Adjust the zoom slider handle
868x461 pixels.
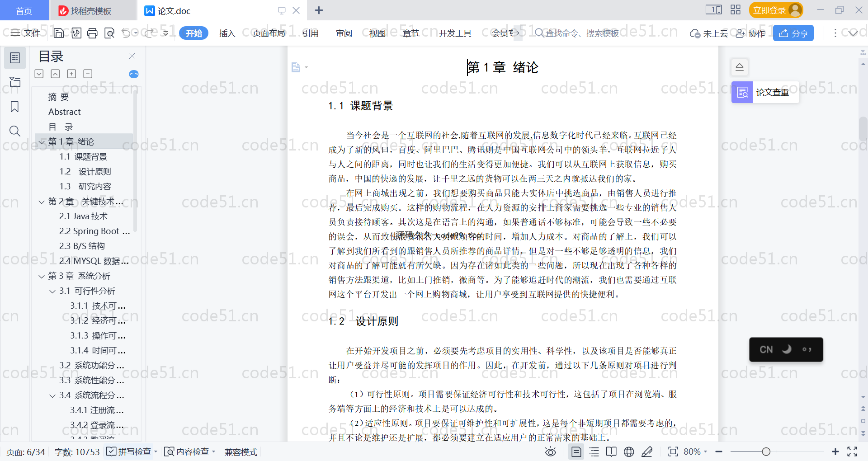pyautogui.click(x=766, y=452)
